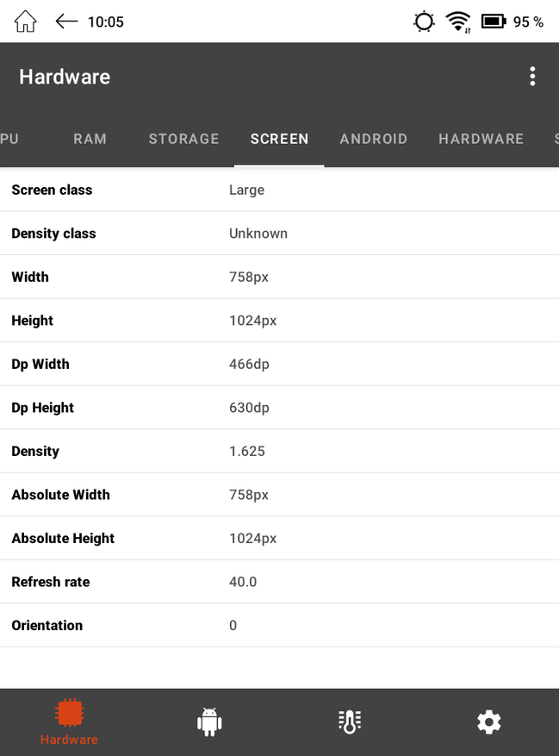The height and width of the screenshot is (756, 559).
Task: Tap the Dp Width row
Action: pyautogui.click(x=279, y=364)
